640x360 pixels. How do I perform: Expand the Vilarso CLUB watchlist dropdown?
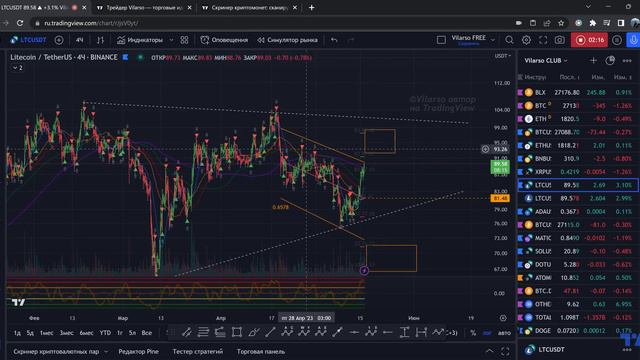tap(546, 60)
